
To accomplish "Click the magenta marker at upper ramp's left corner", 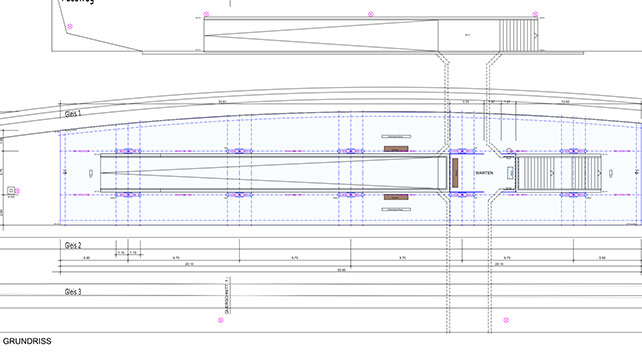I will click(206, 14).
